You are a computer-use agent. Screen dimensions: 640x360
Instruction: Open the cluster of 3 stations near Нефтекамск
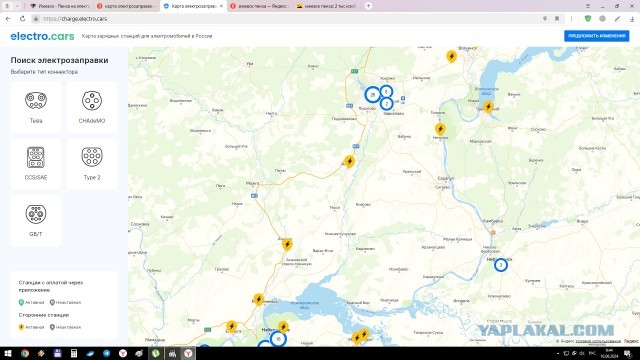[501, 265]
